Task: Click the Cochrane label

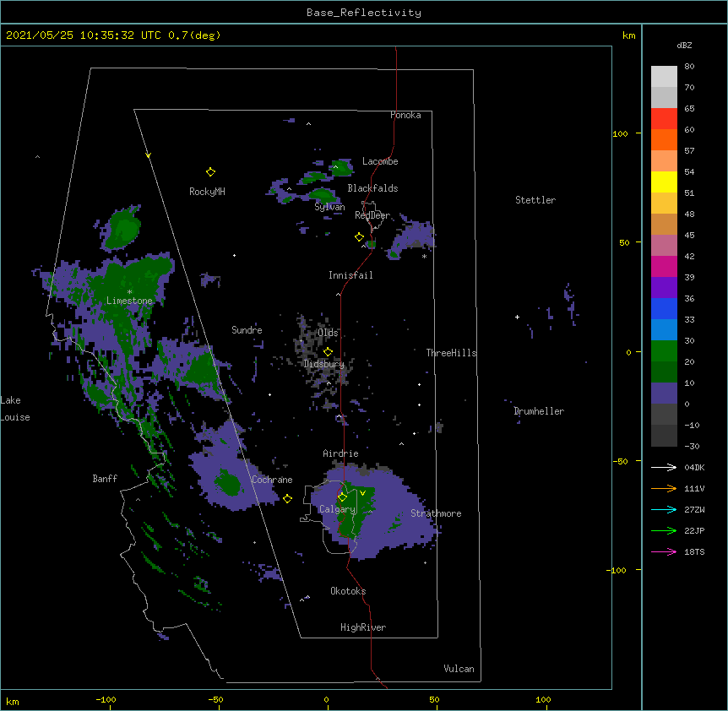Action: pos(272,480)
